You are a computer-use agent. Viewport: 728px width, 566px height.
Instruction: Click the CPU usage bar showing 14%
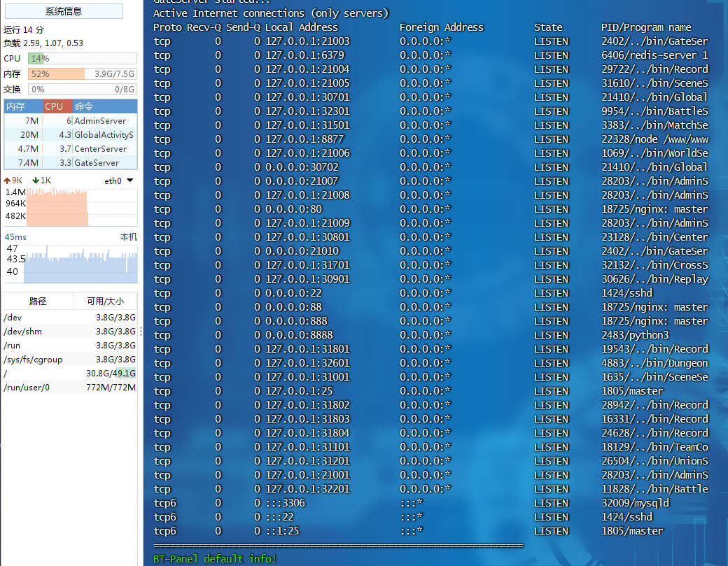[82, 59]
